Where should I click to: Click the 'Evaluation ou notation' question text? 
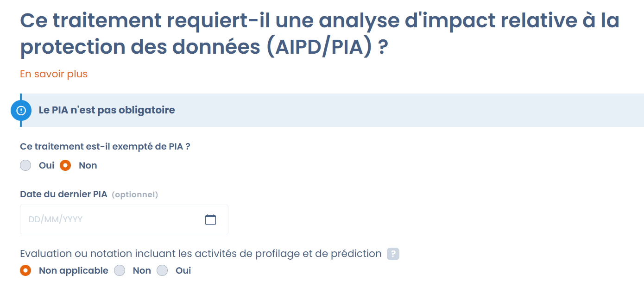point(200,254)
